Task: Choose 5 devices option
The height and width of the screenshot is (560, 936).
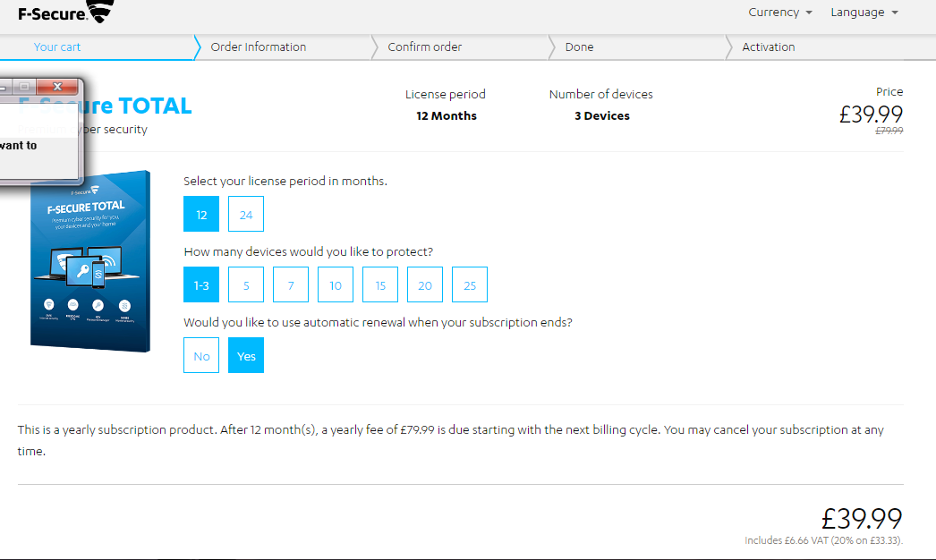Action: (246, 284)
